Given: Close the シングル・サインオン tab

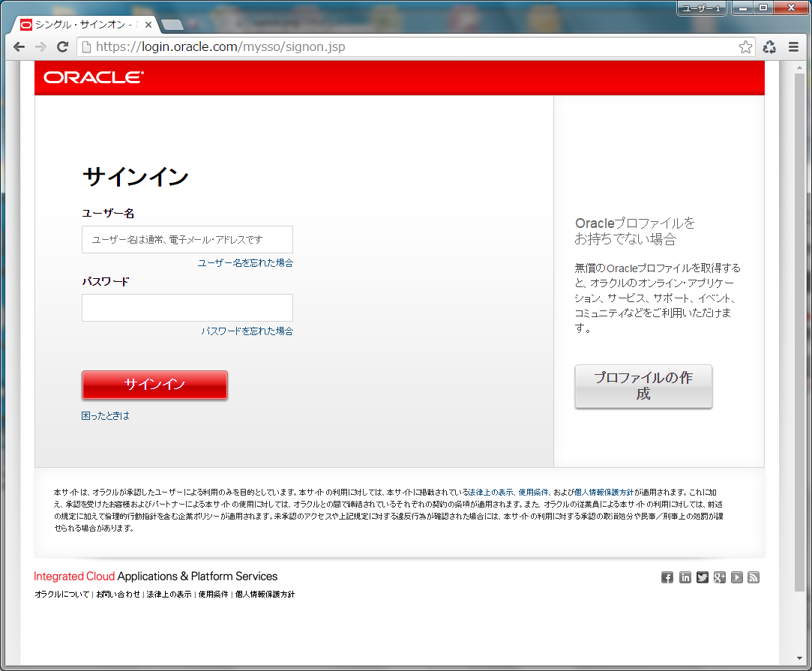Looking at the screenshot, I should (148, 24).
